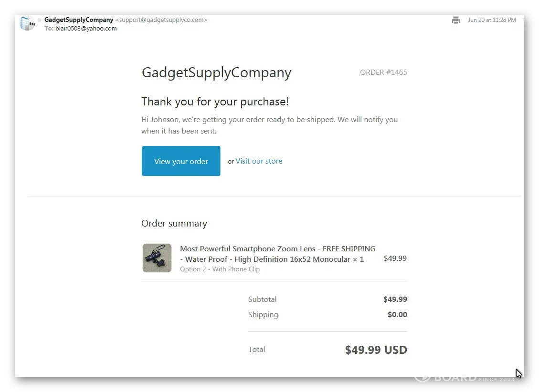The height and width of the screenshot is (392, 539).
Task: Click the $0.00 shipping amount
Action: coord(397,315)
